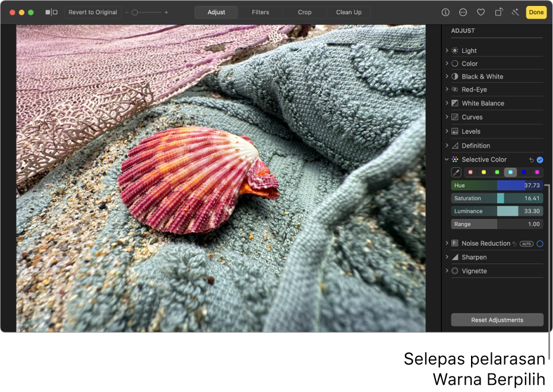This screenshot has height=392, width=553.
Task: Click the show original comparison icon
Action: (52, 12)
